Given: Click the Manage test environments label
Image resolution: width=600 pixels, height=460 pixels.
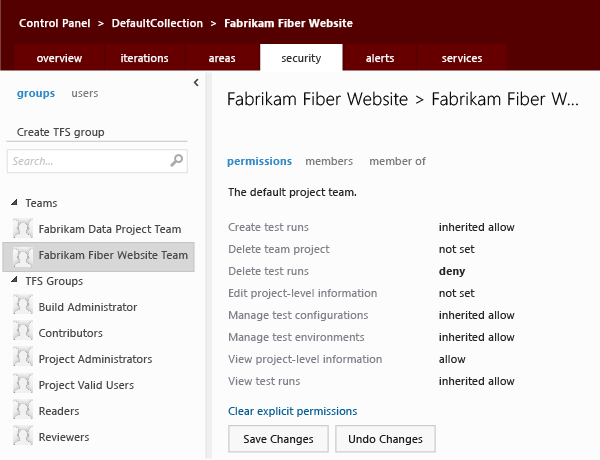Looking at the screenshot, I should click(x=296, y=337).
